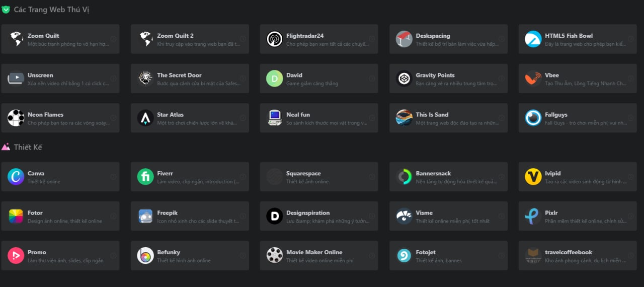
Task: Click the green Fiverr logo icon
Action: point(145,177)
